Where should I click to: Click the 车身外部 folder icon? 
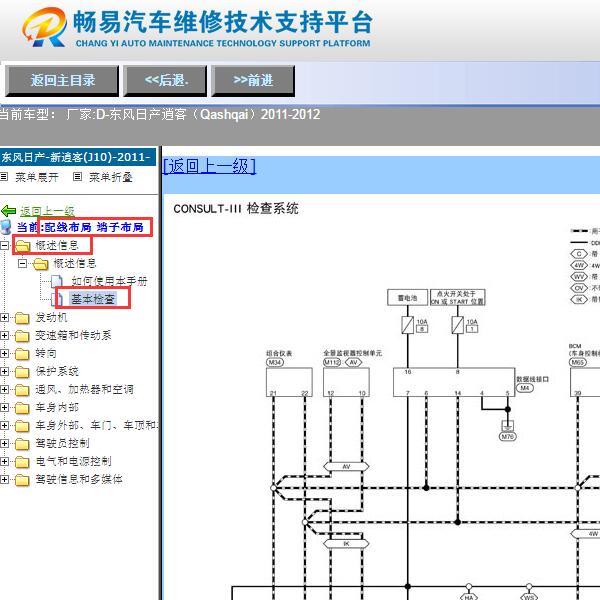pyautogui.click(x=22, y=426)
